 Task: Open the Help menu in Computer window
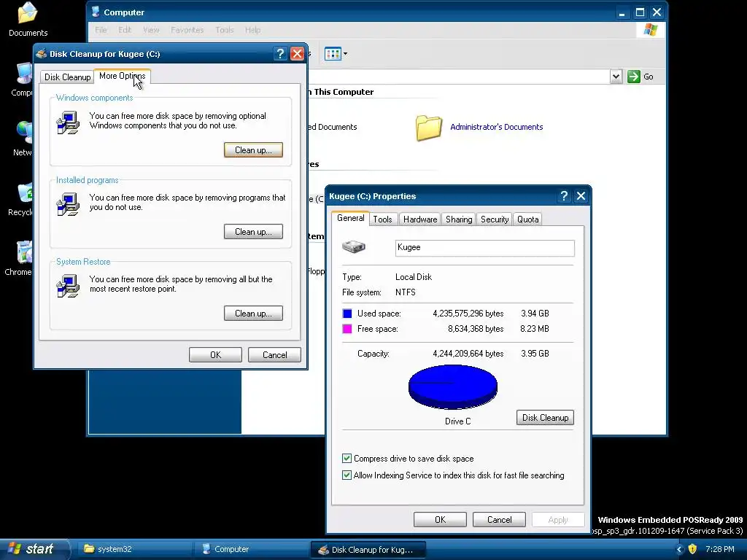(x=253, y=30)
